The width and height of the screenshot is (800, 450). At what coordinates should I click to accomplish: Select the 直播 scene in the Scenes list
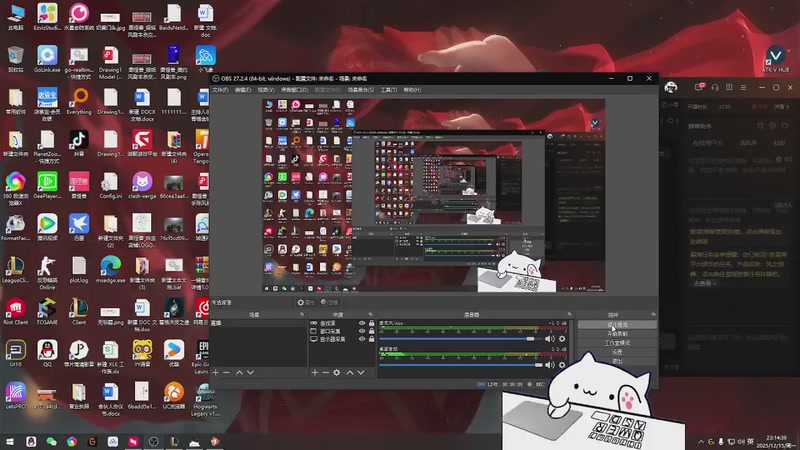(258, 323)
